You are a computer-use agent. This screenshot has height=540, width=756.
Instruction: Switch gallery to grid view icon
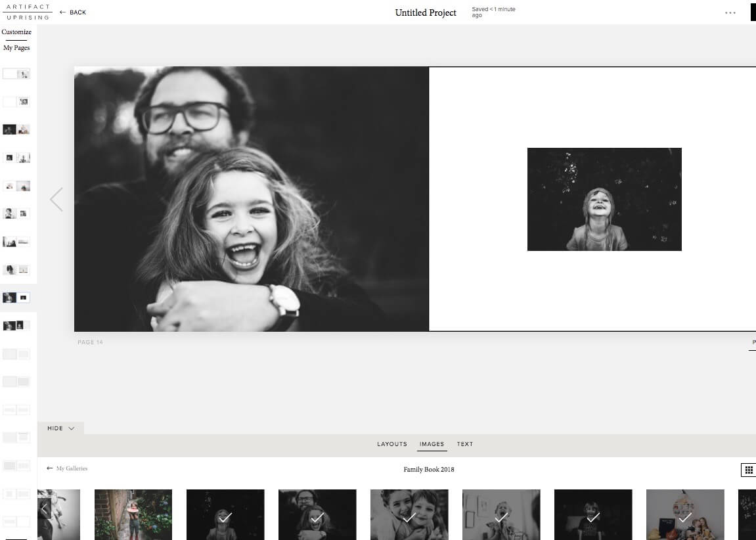[x=748, y=470]
